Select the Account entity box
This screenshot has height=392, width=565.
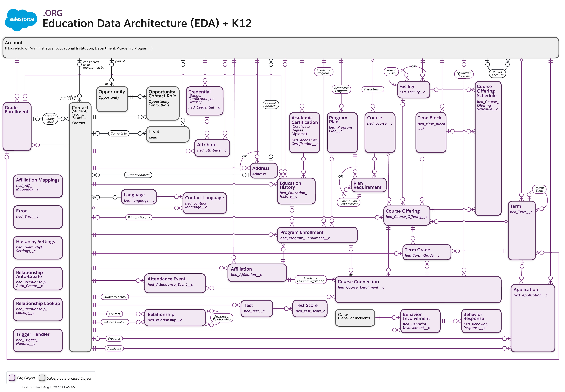(281, 48)
